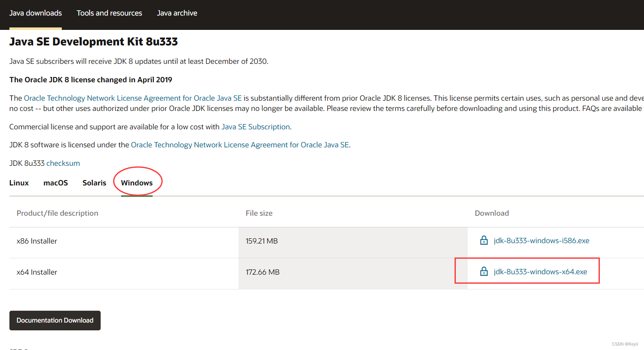
Task: Click the x64 Installer description cell
Action: (124, 274)
